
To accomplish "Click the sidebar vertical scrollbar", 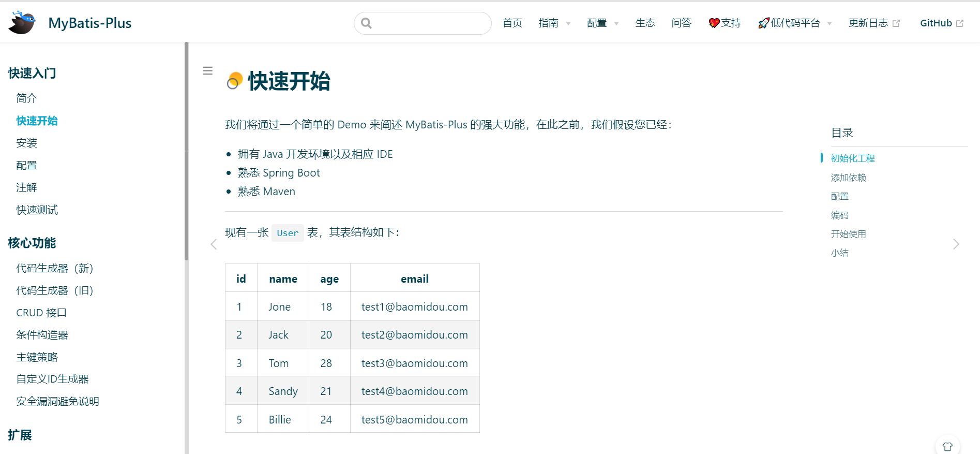I will click(x=186, y=151).
